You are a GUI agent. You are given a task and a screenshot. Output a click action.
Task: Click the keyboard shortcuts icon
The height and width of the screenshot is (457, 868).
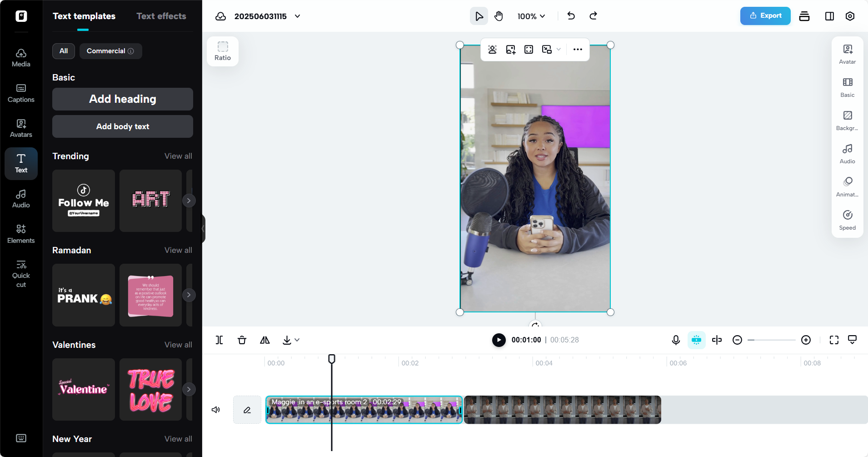coord(21,438)
